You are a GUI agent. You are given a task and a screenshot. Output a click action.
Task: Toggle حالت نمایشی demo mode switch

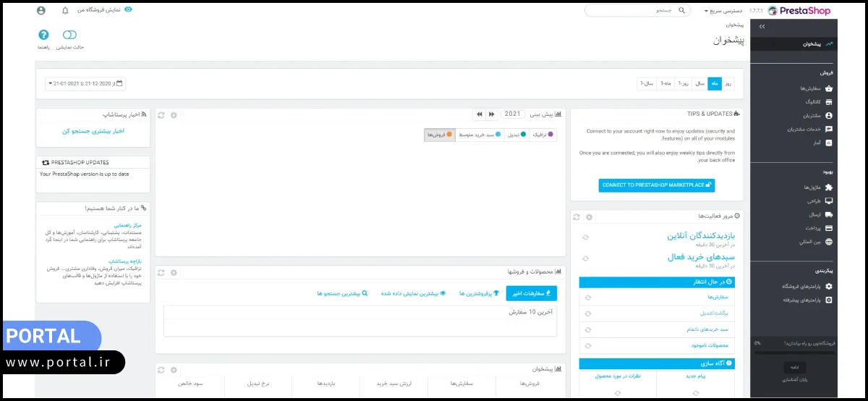pos(69,35)
